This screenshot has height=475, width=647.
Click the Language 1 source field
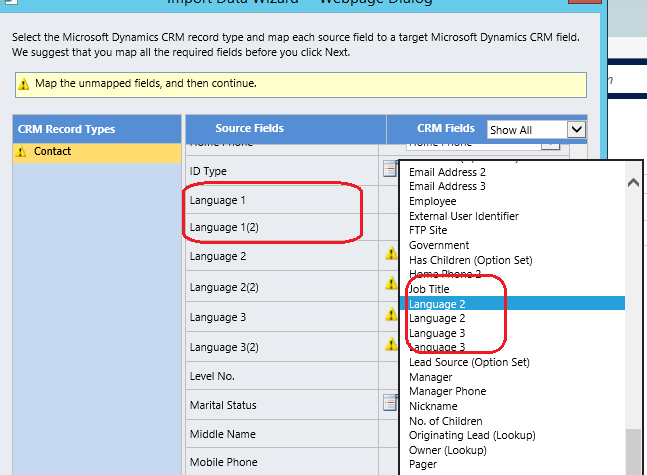coord(217,201)
